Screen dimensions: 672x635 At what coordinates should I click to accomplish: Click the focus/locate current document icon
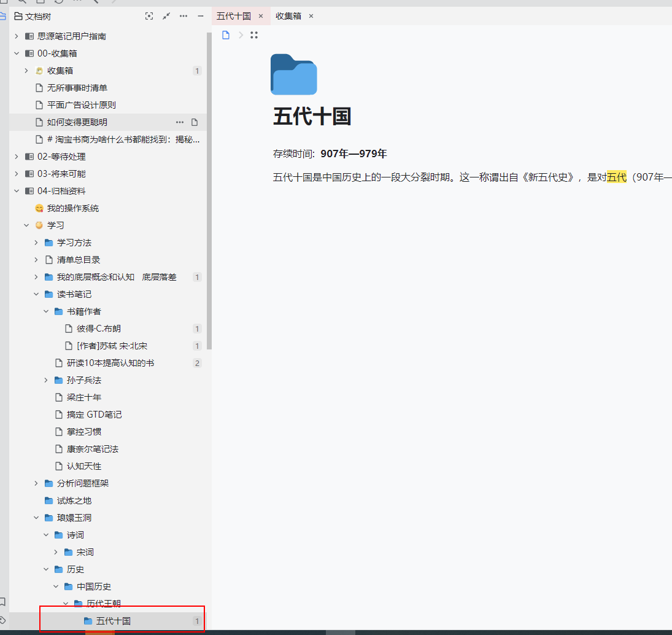coord(149,17)
